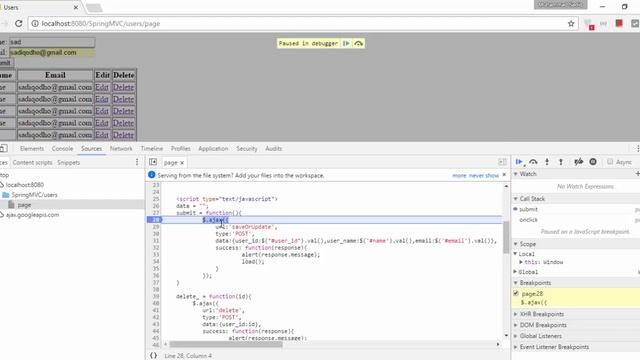Close the page source file tab
640x360 pixels.
pyautogui.click(x=182, y=163)
